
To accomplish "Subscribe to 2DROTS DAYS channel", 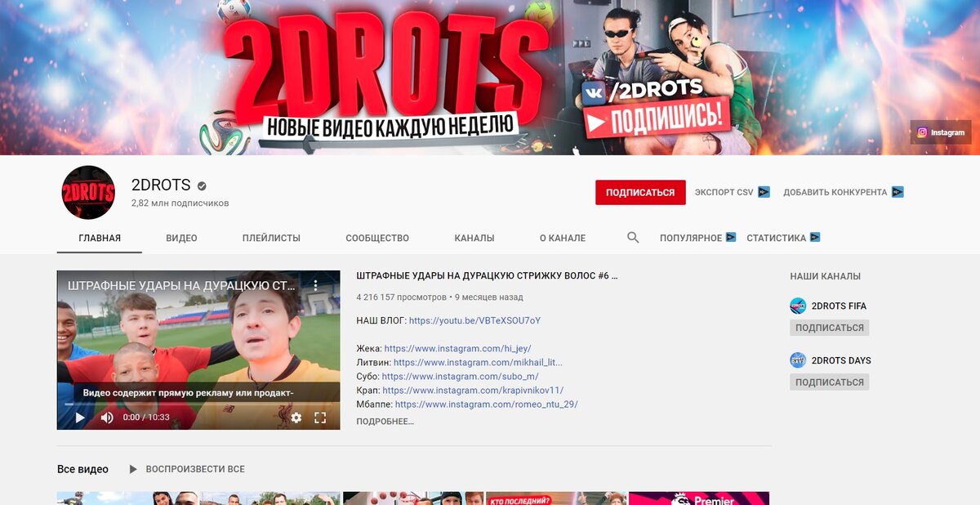I will click(829, 382).
